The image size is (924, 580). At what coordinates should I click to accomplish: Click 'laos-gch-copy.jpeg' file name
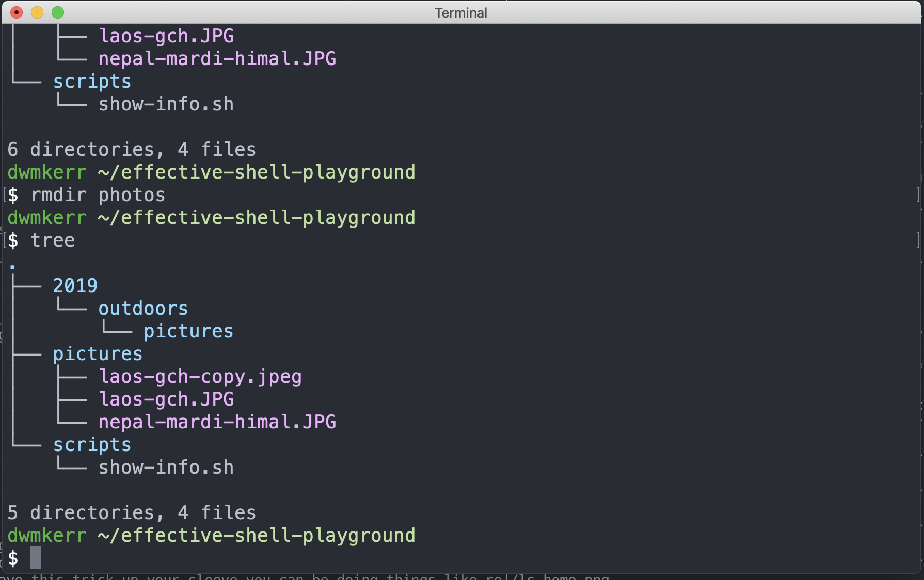click(x=200, y=377)
